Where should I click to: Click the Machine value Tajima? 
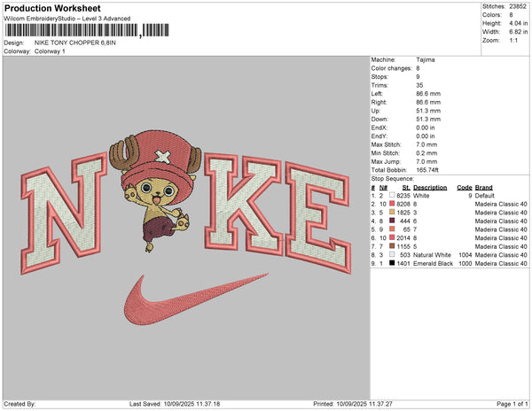tap(426, 59)
